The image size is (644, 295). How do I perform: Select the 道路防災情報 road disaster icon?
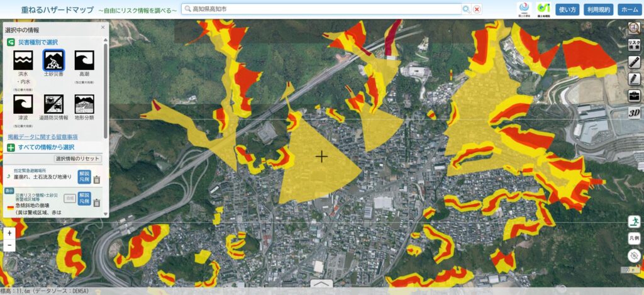(x=53, y=104)
